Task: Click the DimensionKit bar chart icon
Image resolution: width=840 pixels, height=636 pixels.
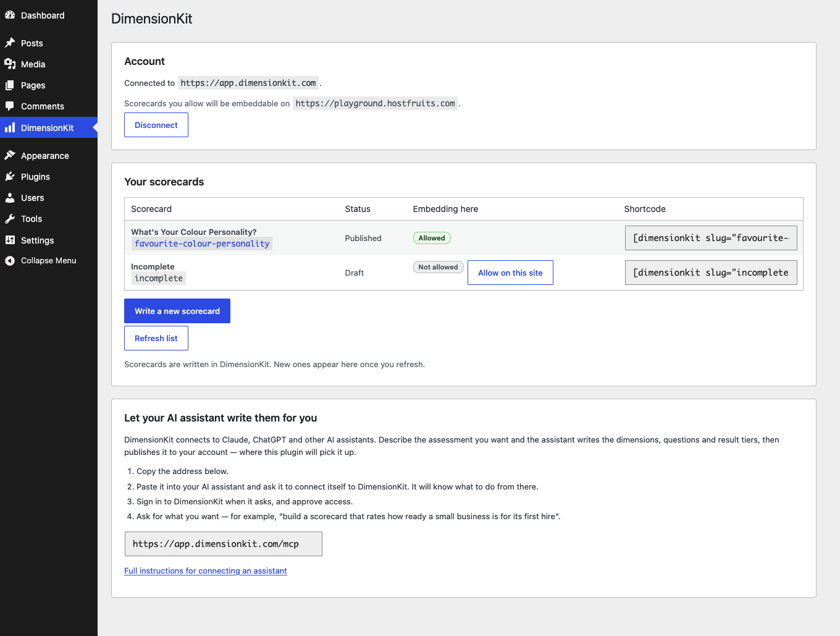Action: (10, 127)
